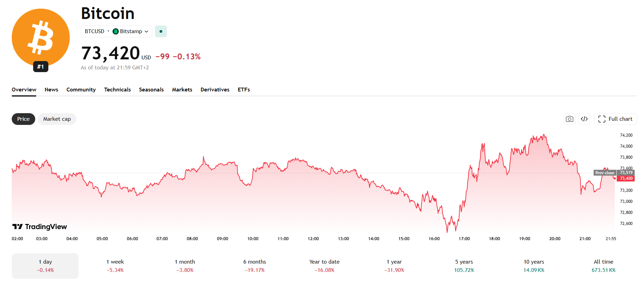Click the −99 −0.13% change text

tap(178, 57)
